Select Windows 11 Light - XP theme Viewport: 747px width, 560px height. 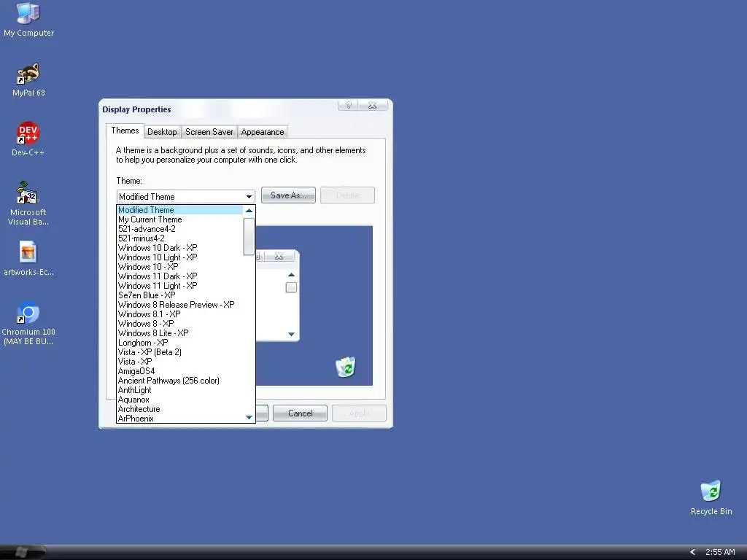[179, 286]
